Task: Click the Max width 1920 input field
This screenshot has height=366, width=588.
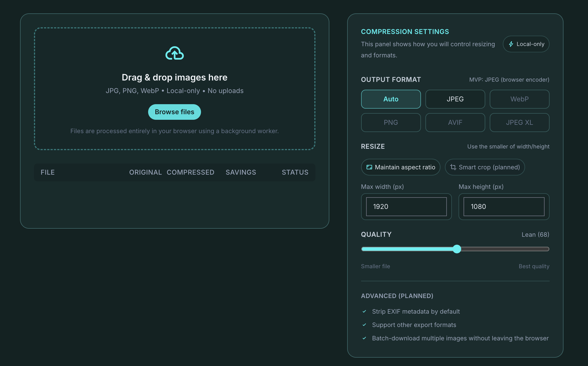Action: (406, 207)
